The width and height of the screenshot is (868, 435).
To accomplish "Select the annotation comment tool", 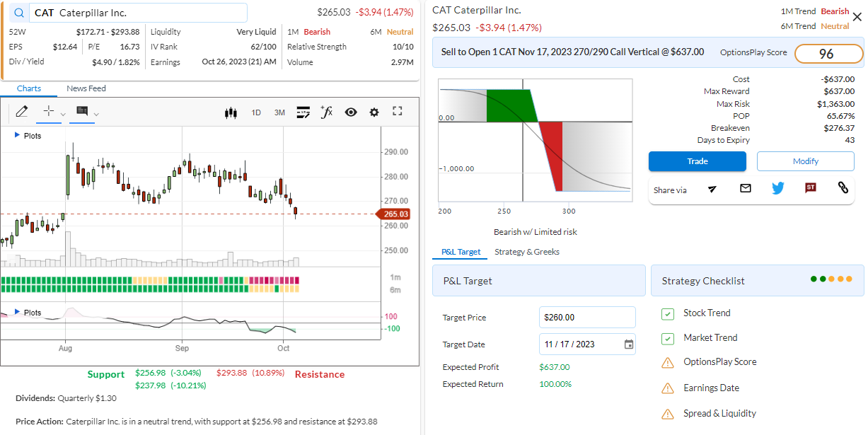I will tap(82, 112).
